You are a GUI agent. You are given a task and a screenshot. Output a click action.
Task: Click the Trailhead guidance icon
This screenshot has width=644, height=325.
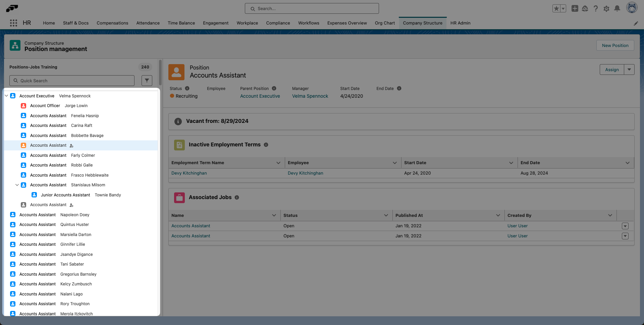585,9
